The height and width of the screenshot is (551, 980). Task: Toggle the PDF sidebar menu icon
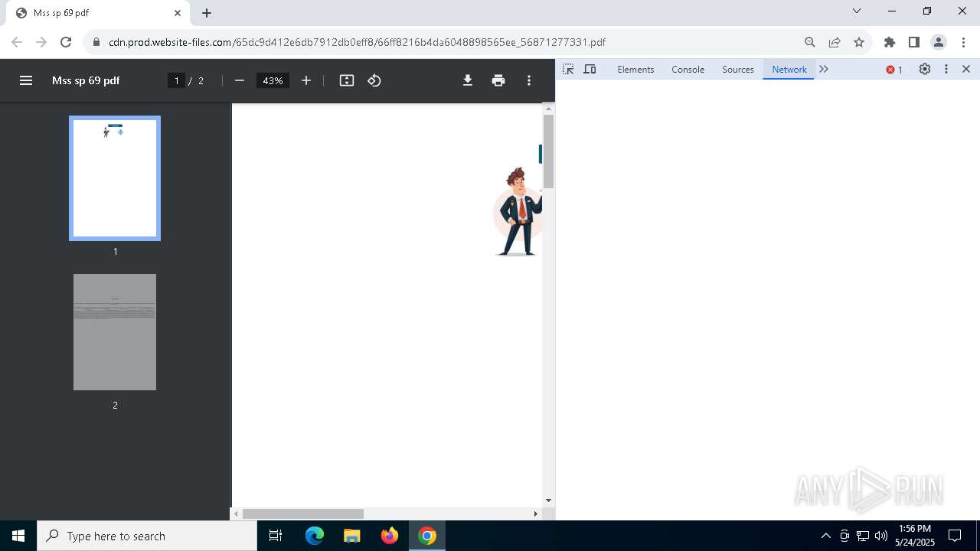click(26, 80)
